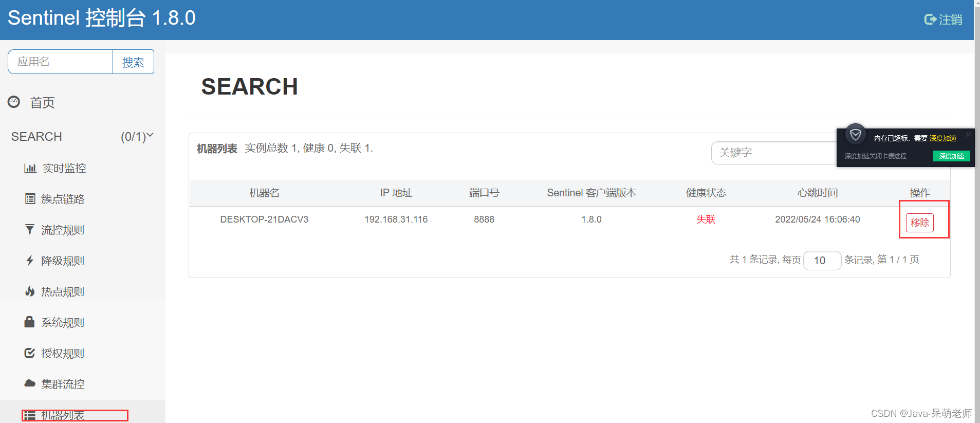This screenshot has width=980, height=423.
Task: Open the 首页 home menu item
Action: (x=42, y=102)
